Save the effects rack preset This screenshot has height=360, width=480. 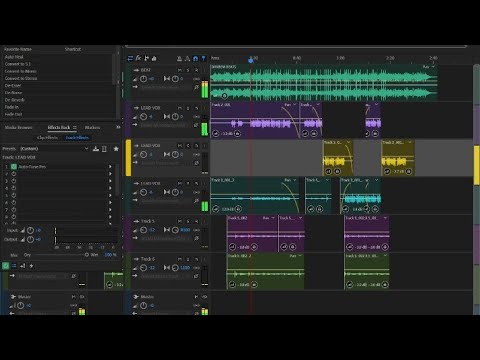click(96, 149)
